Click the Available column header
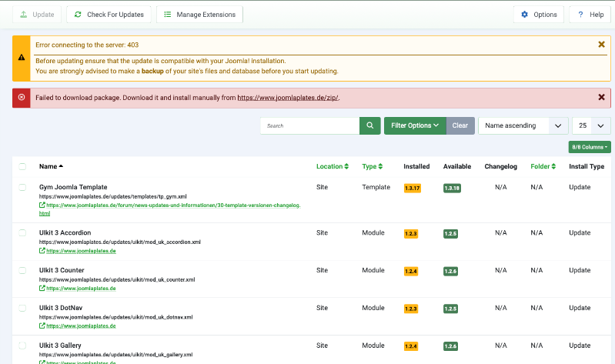615x364 pixels. coord(457,166)
